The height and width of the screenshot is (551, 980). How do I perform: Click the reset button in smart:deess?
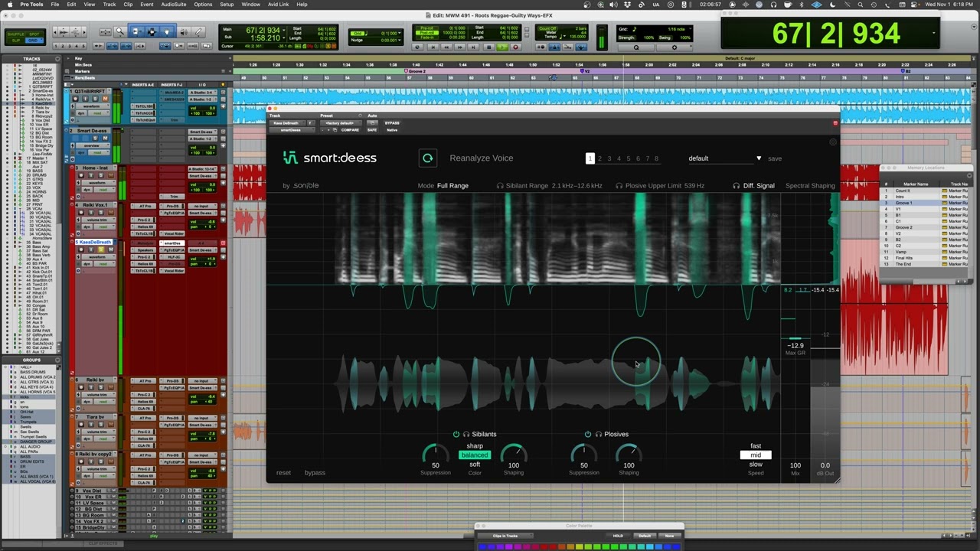[x=283, y=473]
